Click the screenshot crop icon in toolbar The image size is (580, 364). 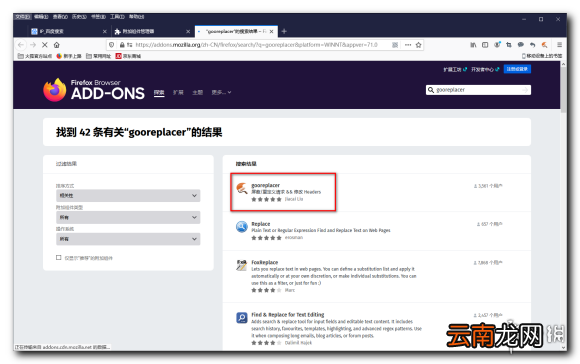(509, 45)
